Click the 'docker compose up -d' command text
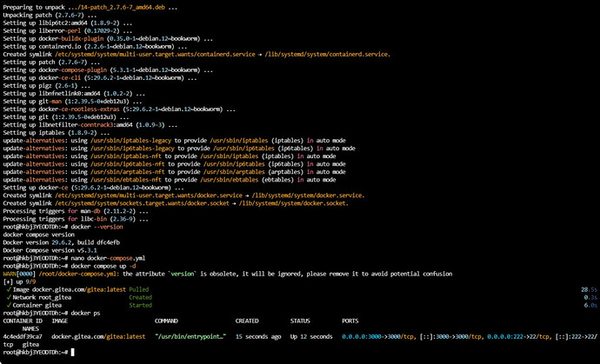The height and width of the screenshot is (364, 600). pyautogui.click(x=103, y=266)
